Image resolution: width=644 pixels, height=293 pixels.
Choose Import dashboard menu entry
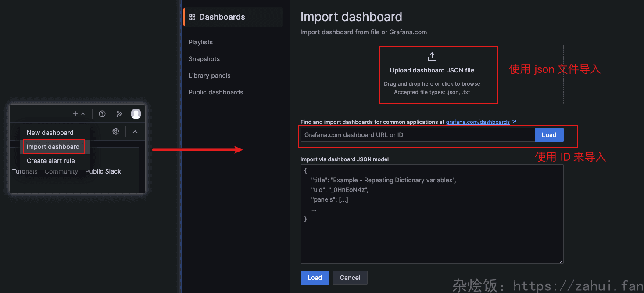point(53,147)
